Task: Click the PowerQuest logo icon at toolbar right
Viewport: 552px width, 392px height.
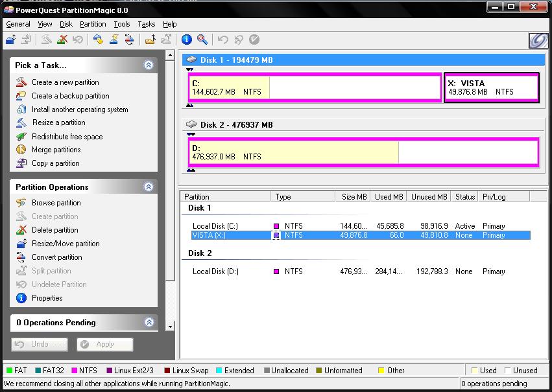Action: pos(538,40)
